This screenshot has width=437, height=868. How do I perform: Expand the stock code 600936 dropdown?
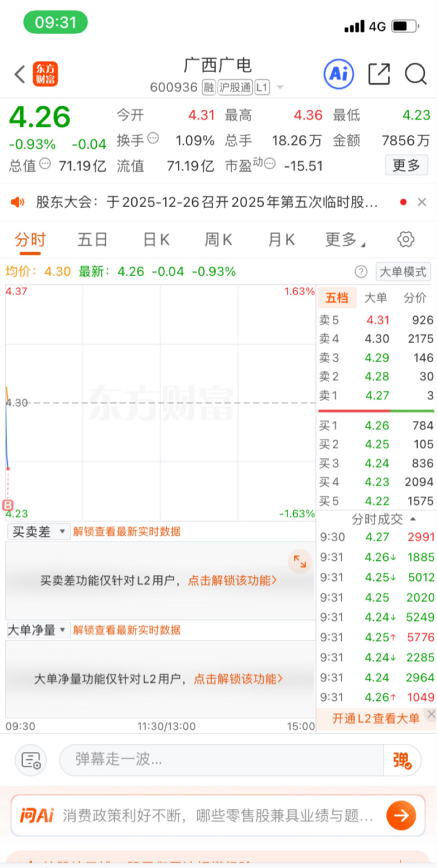click(280, 88)
